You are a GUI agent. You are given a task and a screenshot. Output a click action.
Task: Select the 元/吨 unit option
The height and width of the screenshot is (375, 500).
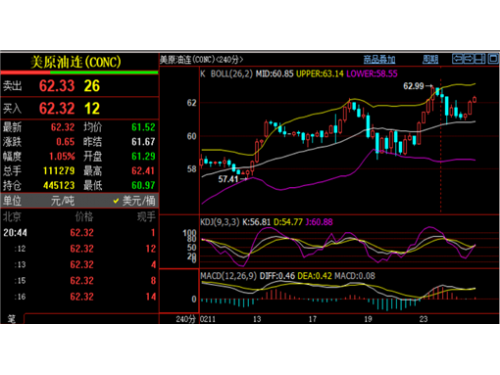pos(63,201)
